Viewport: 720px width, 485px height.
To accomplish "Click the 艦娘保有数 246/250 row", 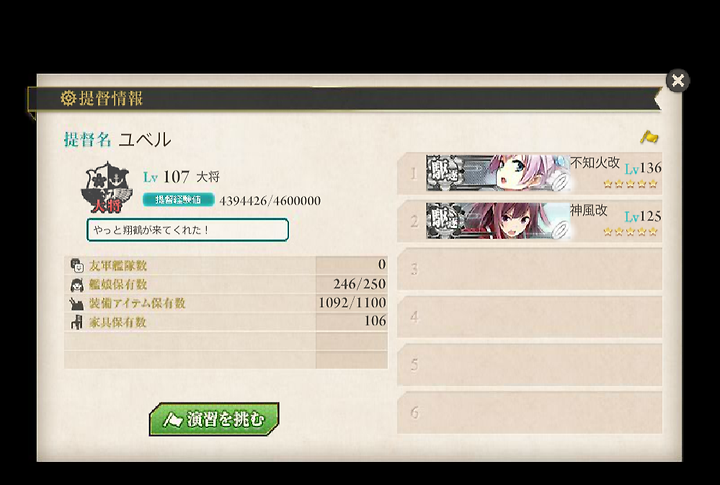I will click(226, 284).
